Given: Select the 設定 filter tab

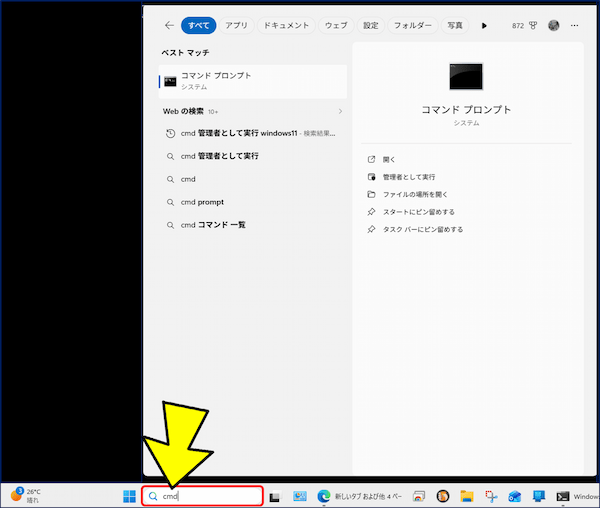Looking at the screenshot, I should click(370, 26).
